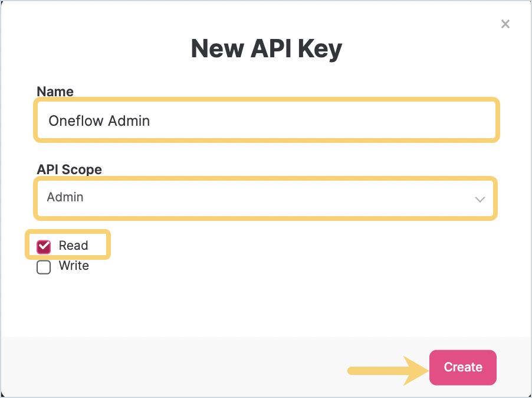Click the Write checkbox label text
The image size is (532, 398).
(74, 266)
